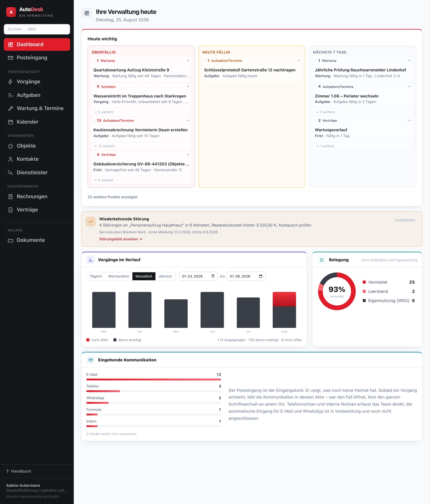This screenshot has width=430, height=504.
Task: Show '+ 12 weitere' overdue Aufgaben
Action: (x=105, y=146)
